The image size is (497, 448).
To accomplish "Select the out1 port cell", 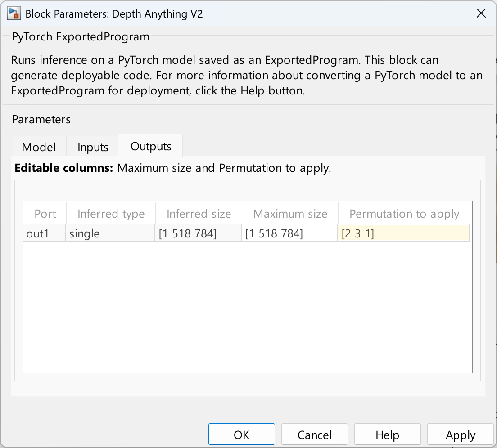I will tap(45, 233).
